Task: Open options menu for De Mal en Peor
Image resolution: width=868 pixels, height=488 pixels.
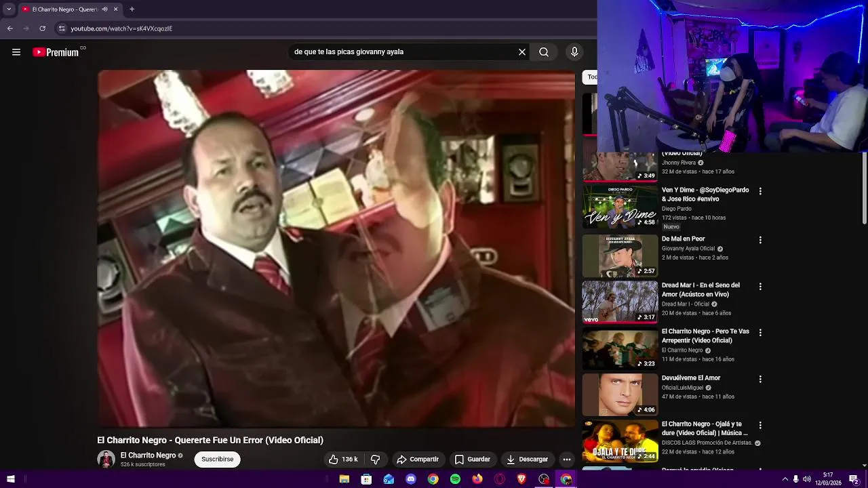Action: point(760,240)
